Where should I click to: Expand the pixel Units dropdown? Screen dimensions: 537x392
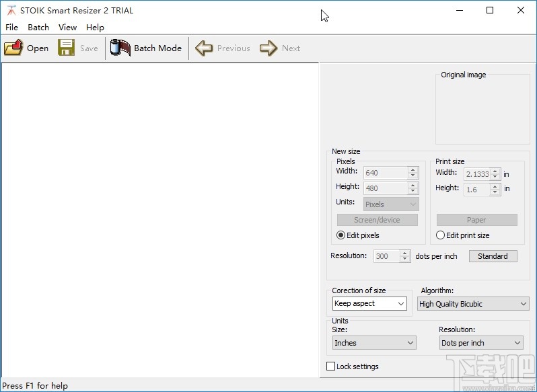[x=391, y=204]
